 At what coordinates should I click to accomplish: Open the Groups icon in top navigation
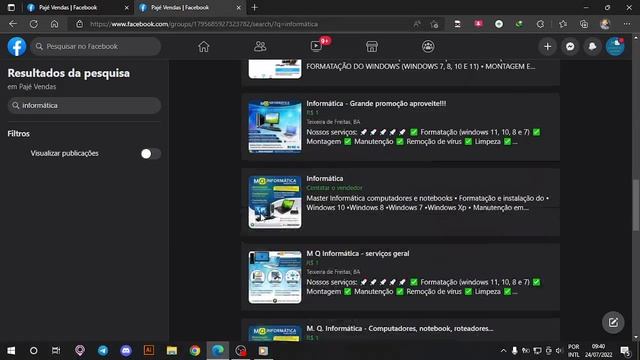tap(428, 47)
